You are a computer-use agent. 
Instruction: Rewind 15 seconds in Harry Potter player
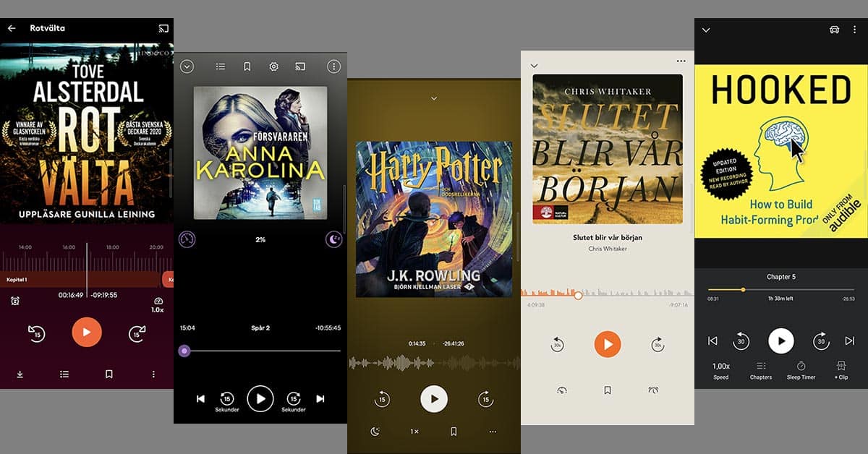[x=383, y=398]
